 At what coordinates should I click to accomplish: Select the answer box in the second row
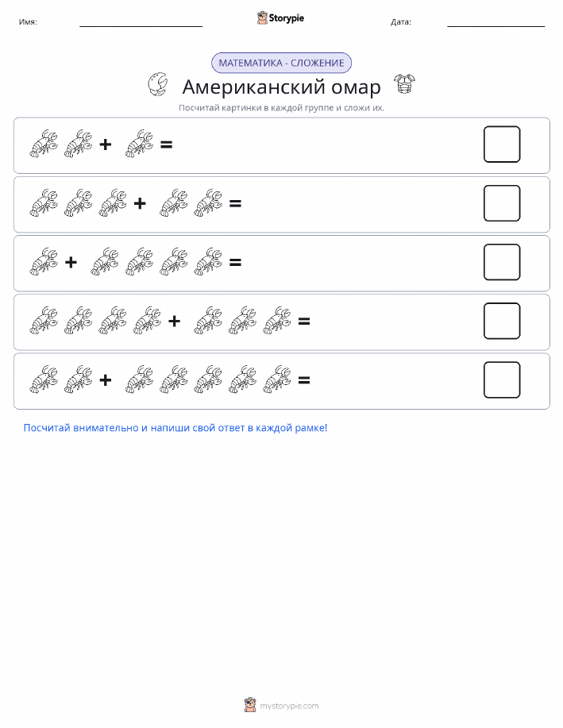pyautogui.click(x=502, y=203)
